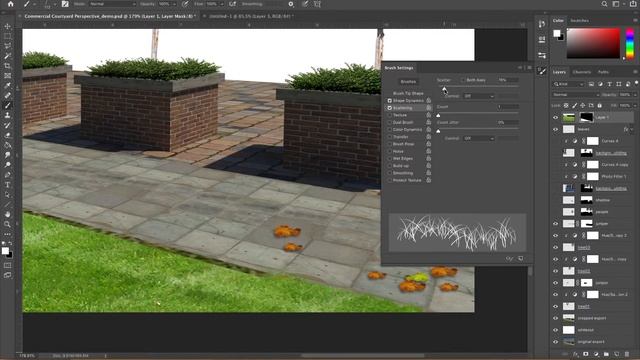The width and height of the screenshot is (640, 360).
Task: Select the Rectangular Marquee tool
Action: tap(7, 36)
